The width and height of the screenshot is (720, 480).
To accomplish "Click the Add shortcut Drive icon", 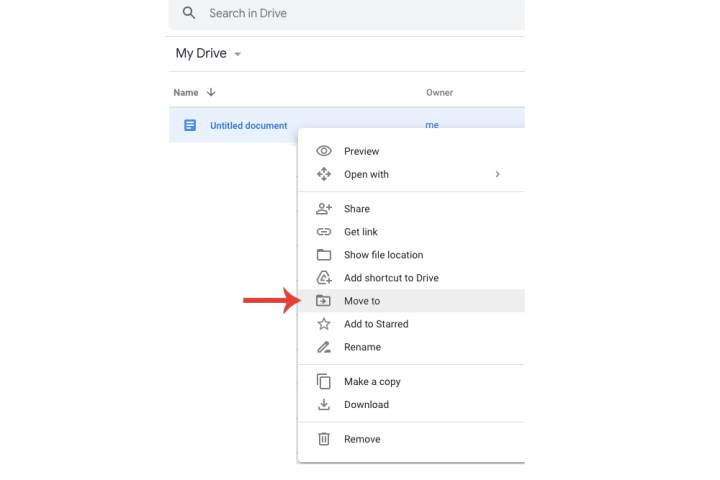I will tap(324, 277).
